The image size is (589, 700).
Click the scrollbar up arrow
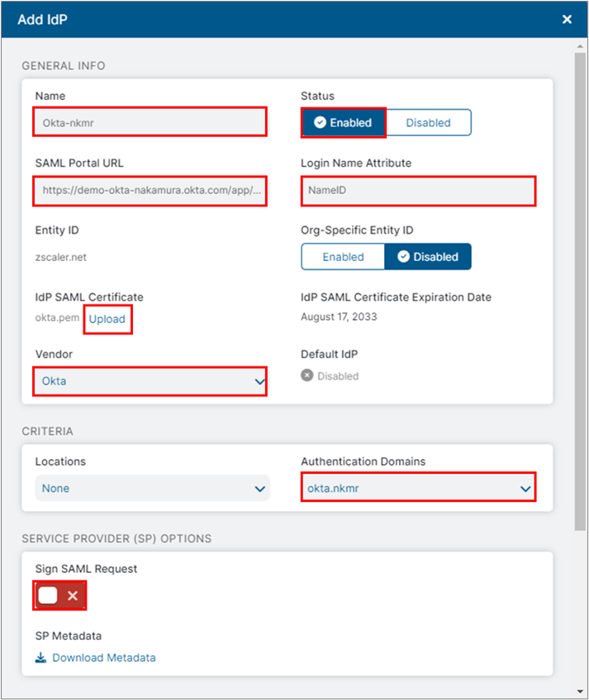[580, 46]
